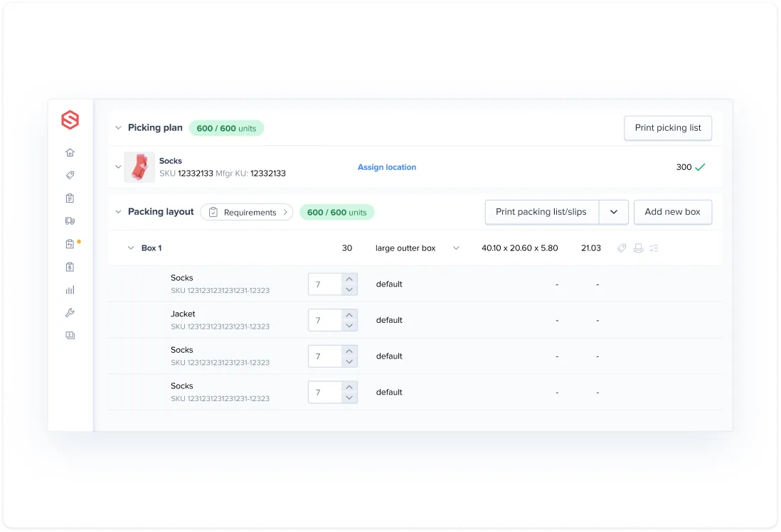
Task: Open the large outter box dropdown
Action: click(x=456, y=248)
